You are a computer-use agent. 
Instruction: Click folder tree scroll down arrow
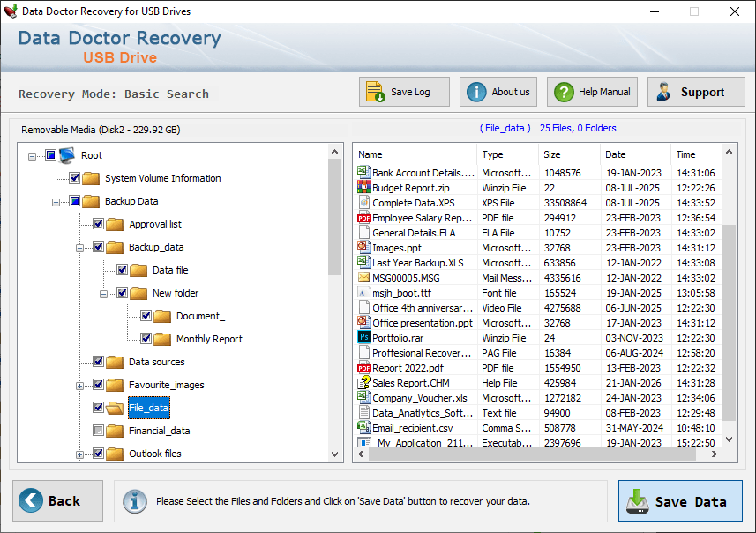point(334,454)
